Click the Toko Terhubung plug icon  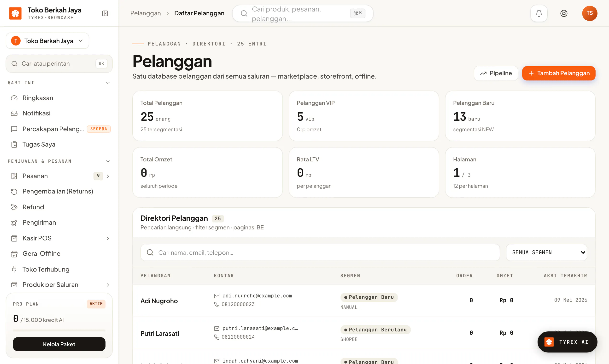pos(14,269)
